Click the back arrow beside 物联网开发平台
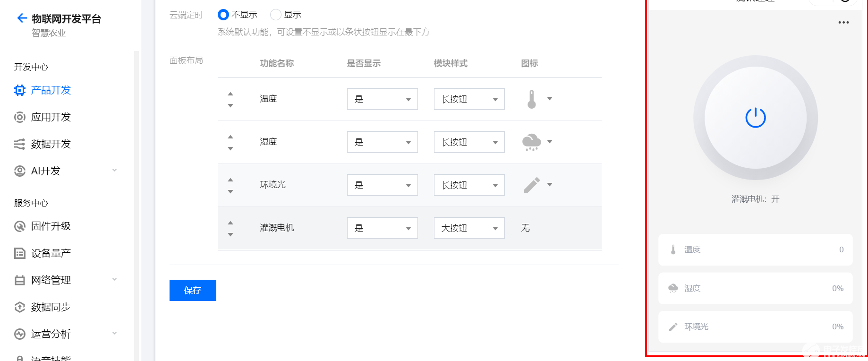This screenshot has height=361, width=868. point(22,18)
